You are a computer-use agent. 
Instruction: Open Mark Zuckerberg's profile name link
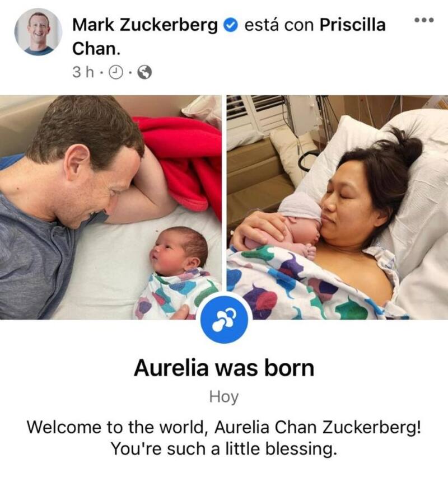145,25
